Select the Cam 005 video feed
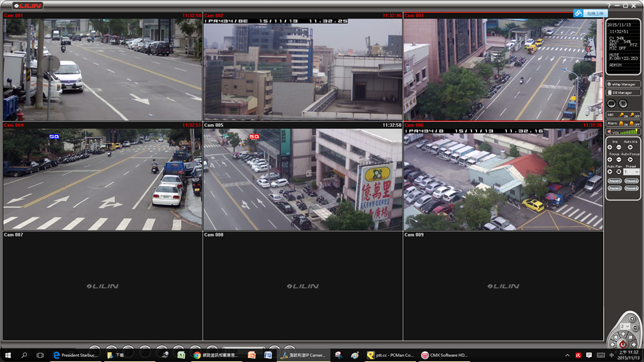 [303, 176]
